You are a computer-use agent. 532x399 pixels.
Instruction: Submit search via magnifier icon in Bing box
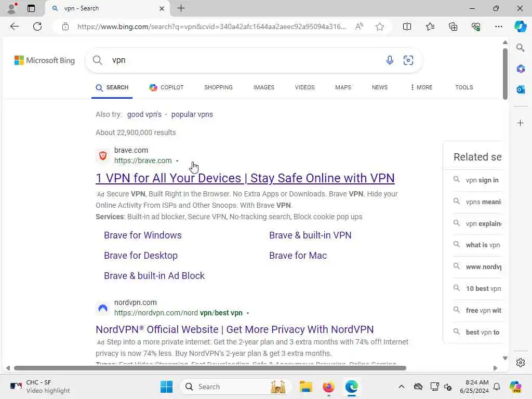[x=97, y=60]
